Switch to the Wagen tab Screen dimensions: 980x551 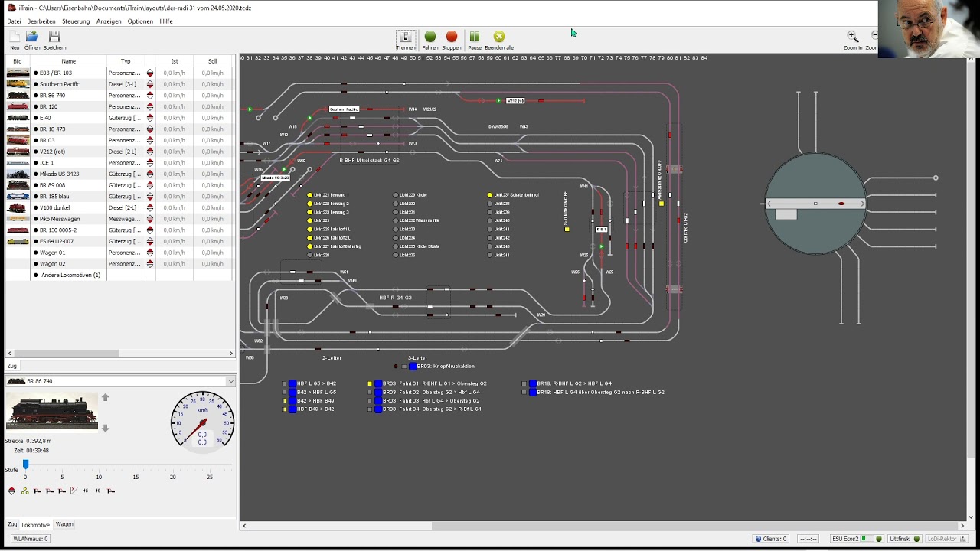tap(64, 524)
